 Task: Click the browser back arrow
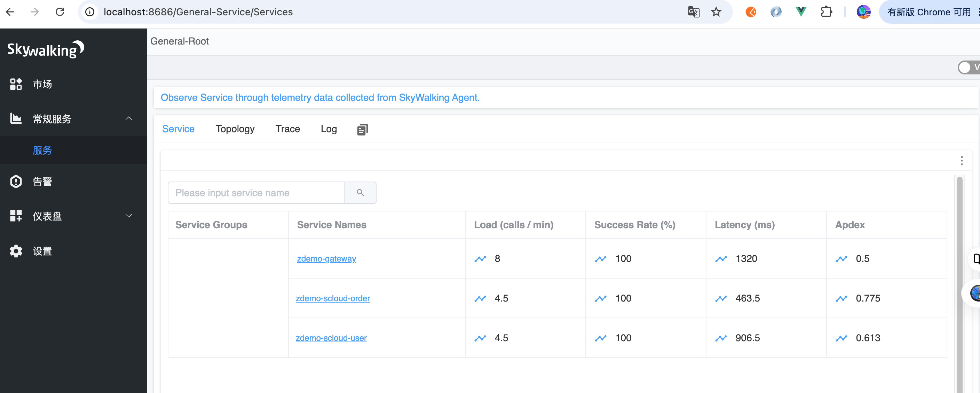pos(10,12)
